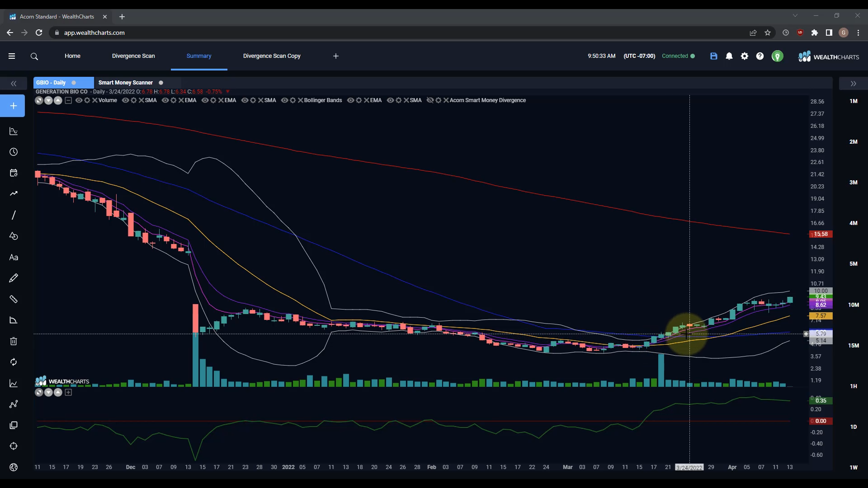
Task: Select the Smart Money Scanner panel tab
Action: 126,83
